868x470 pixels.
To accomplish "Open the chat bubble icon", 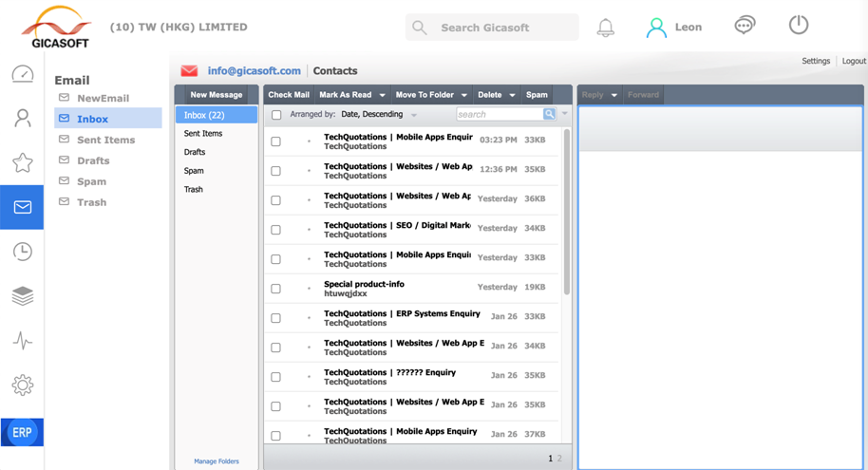I will [x=745, y=26].
